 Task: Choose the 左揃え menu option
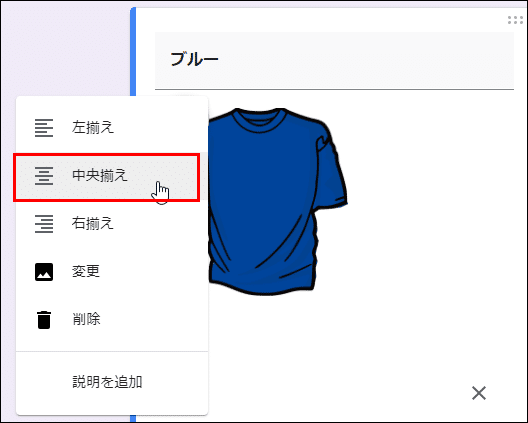(x=112, y=128)
